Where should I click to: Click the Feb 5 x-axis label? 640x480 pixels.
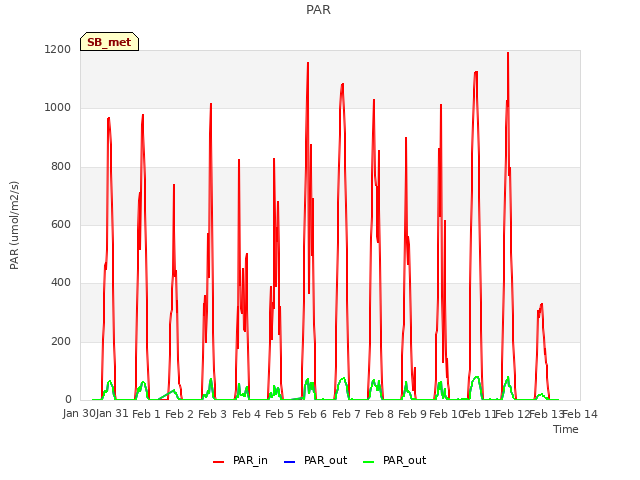click(x=279, y=414)
